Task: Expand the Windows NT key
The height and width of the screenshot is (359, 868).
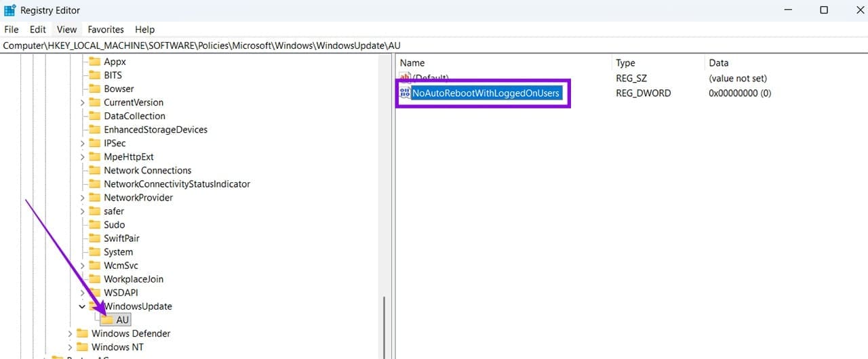Action: coord(70,347)
